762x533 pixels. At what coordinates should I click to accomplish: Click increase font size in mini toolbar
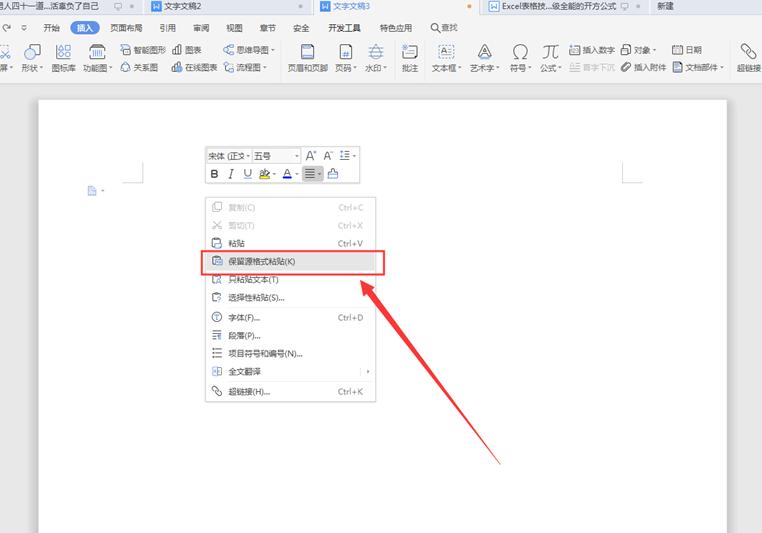(x=311, y=156)
